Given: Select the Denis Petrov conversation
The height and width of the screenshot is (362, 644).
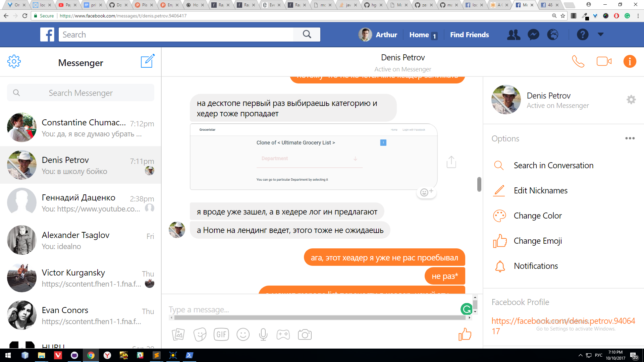Looking at the screenshot, I should (80, 165).
